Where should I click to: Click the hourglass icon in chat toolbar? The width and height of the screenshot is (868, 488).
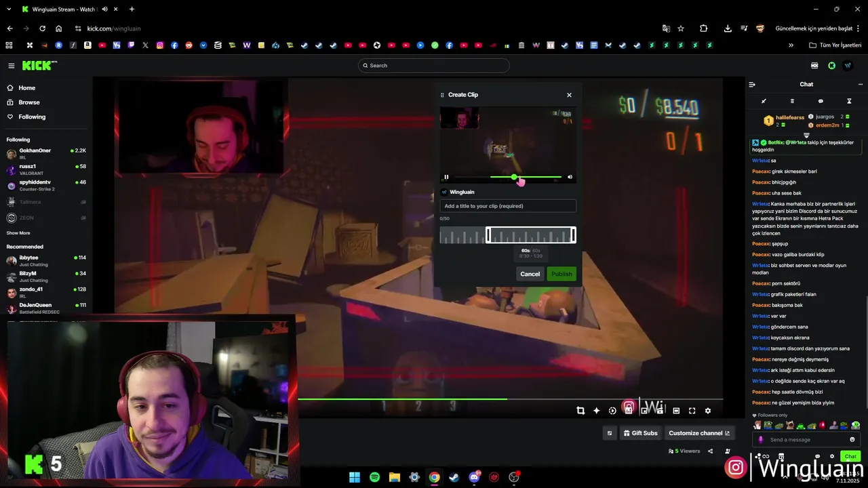849,101
